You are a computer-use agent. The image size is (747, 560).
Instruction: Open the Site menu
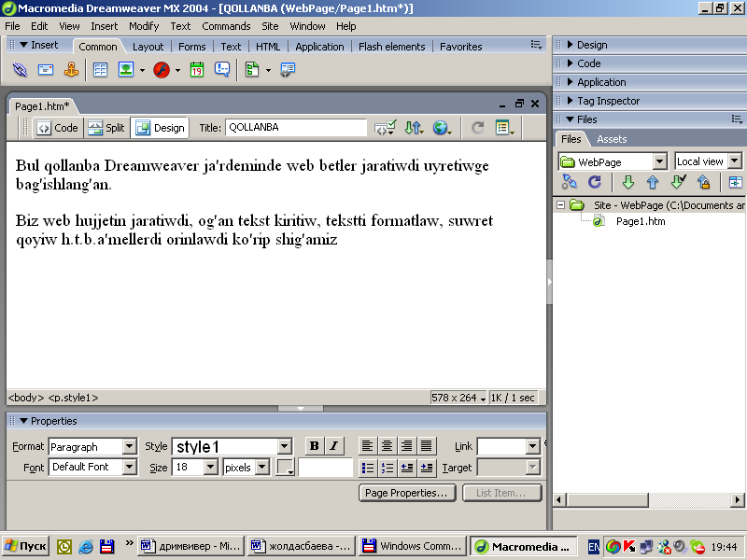point(270,26)
